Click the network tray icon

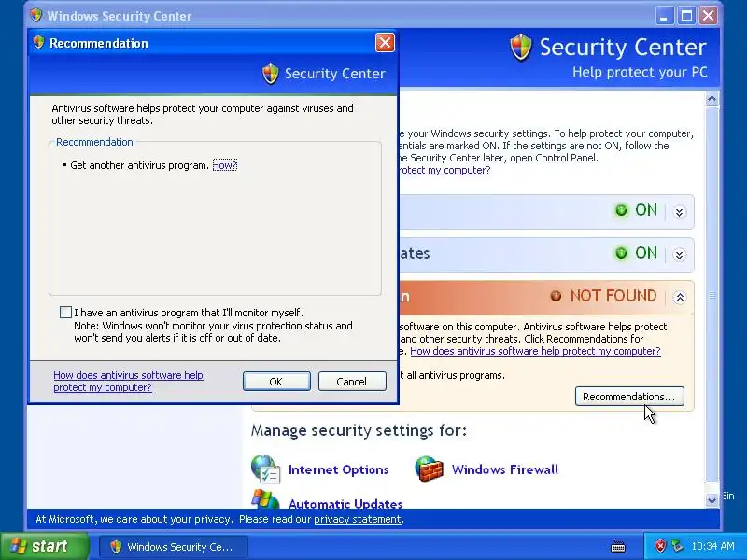676,546
